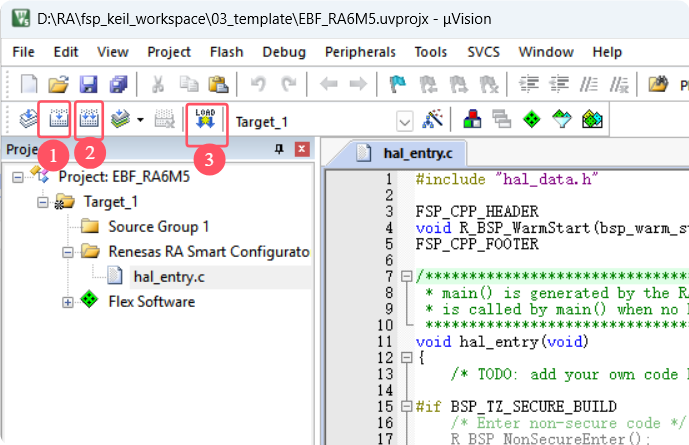The height and width of the screenshot is (445, 689).
Task: Open the Target_1 selection dropdown
Action: pyautogui.click(x=404, y=121)
